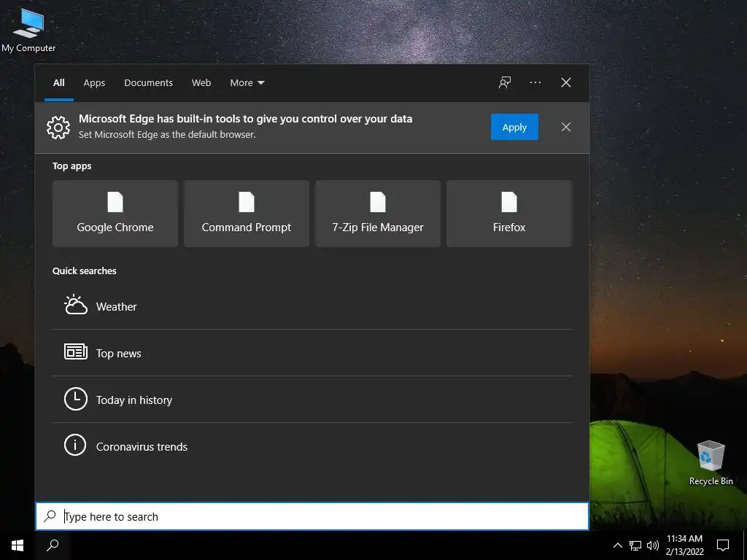Select the Recycle Bin desktop icon
The height and width of the screenshot is (560, 747).
tap(711, 463)
